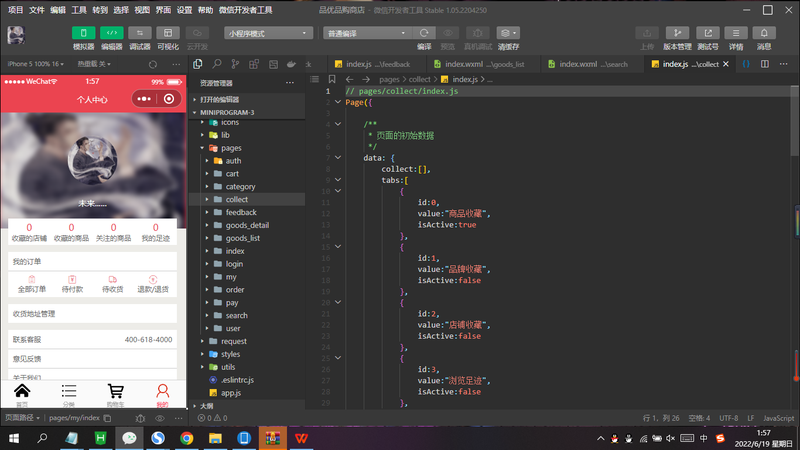Click the test account icon
Image resolution: width=800 pixels, height=450 pixels.
708,33
